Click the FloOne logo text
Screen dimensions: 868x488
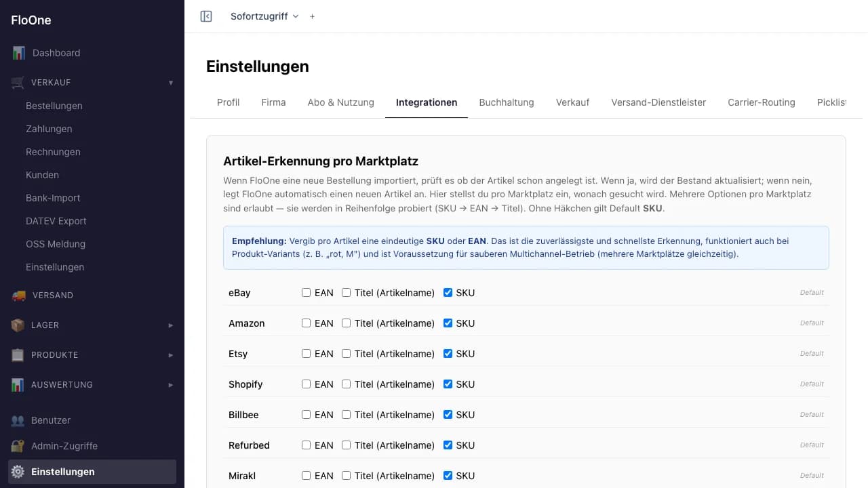point(31,20)
